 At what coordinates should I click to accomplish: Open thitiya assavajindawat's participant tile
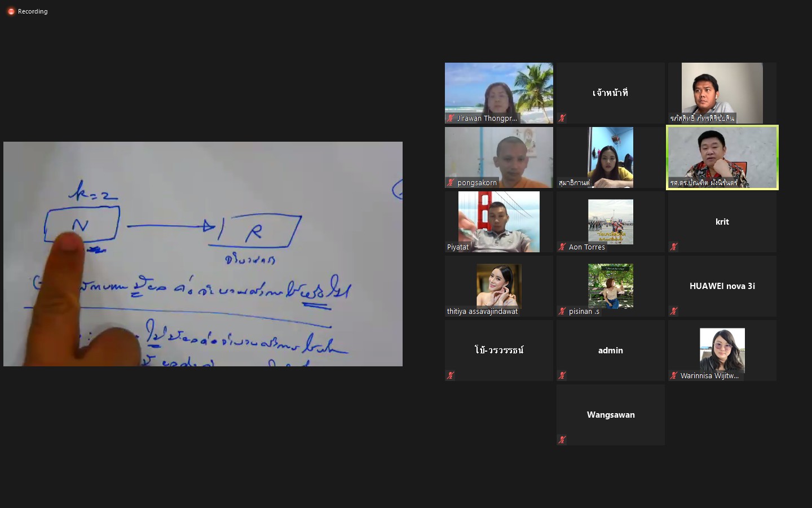point(499,286)
